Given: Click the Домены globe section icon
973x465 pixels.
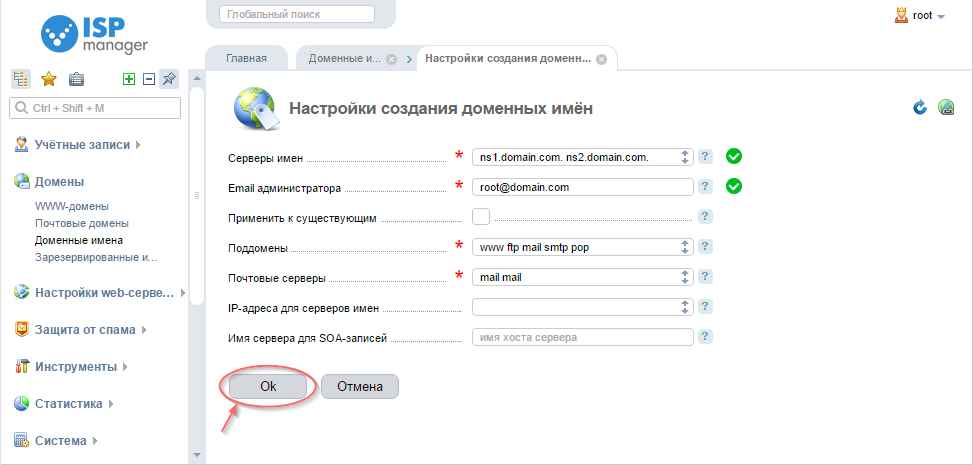Looking at the screenshot, I should 22,181.
